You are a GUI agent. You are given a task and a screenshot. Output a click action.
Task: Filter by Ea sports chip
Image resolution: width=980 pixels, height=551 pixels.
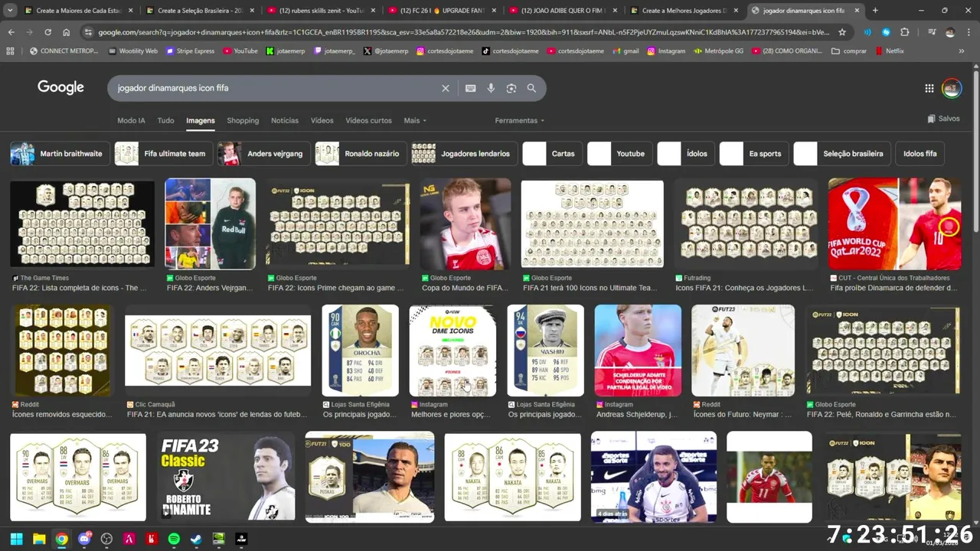tap(754, 153)
